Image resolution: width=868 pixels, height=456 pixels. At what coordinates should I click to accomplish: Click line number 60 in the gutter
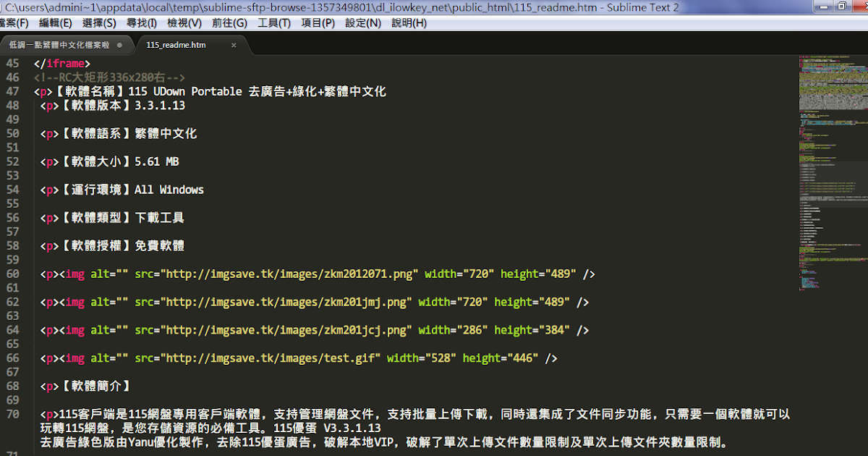pos(12,274)
